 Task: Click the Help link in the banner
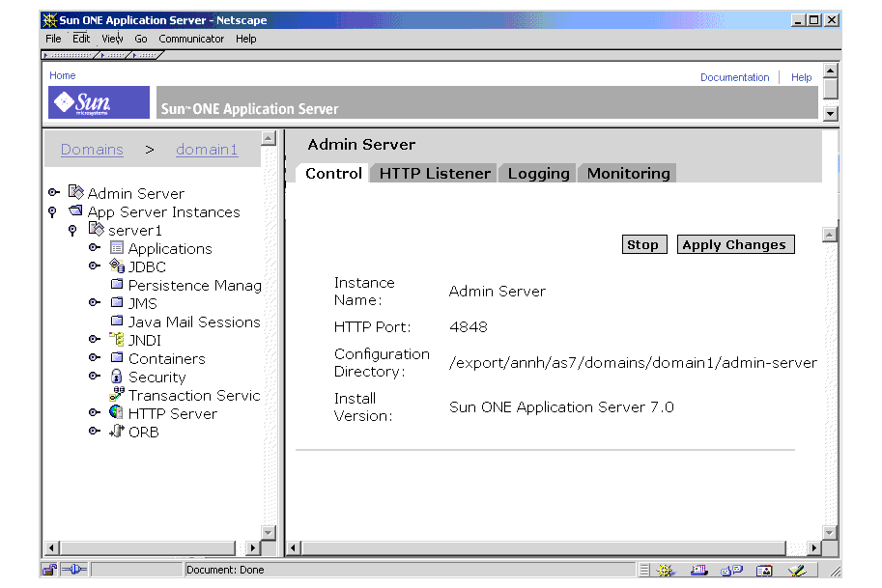pos(801,77)
